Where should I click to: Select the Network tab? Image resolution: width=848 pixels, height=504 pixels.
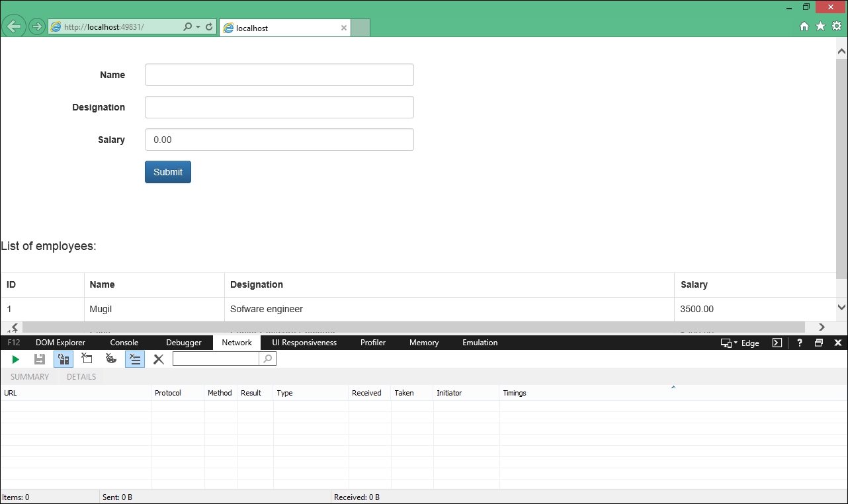pos(237,343)
